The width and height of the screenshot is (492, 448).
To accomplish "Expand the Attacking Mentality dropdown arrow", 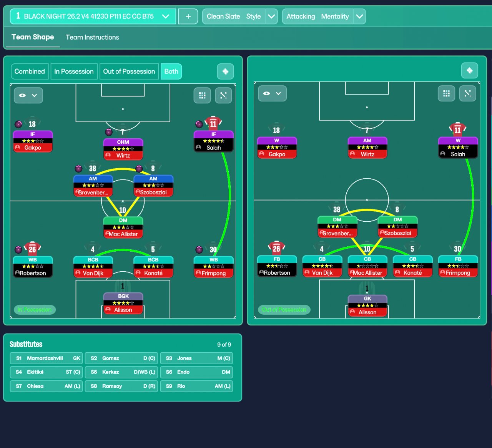I will point(360,17).
